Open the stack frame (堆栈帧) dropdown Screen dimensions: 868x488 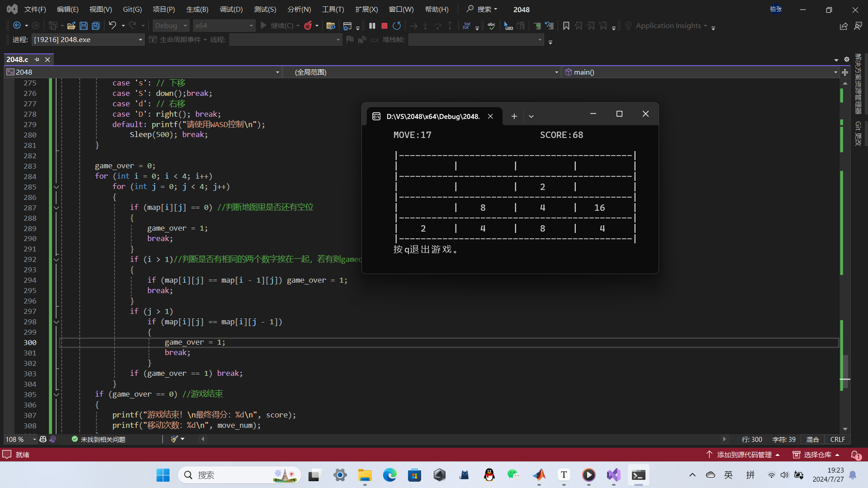pyautogui.click(x=476, y=40)
